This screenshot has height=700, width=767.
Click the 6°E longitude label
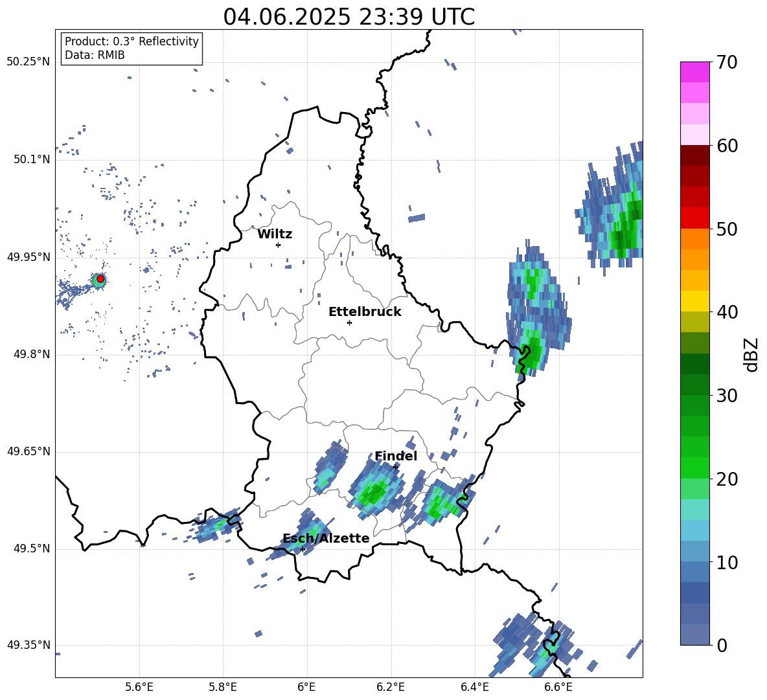pos(306,687)
